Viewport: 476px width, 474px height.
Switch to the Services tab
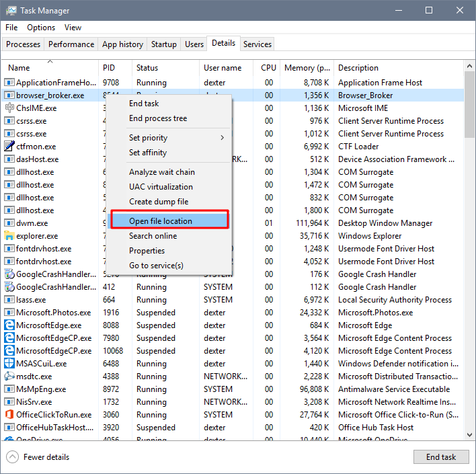click(x=257, y=44)
